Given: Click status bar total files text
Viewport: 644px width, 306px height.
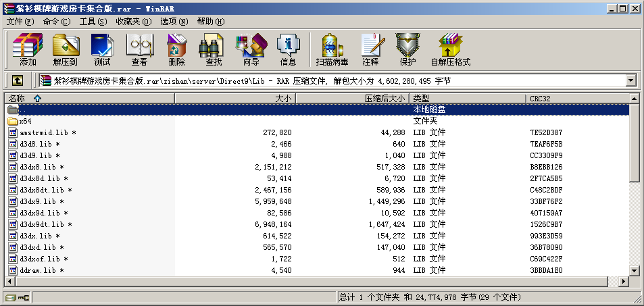Looking at the screenshot, I should pos(430,297).
